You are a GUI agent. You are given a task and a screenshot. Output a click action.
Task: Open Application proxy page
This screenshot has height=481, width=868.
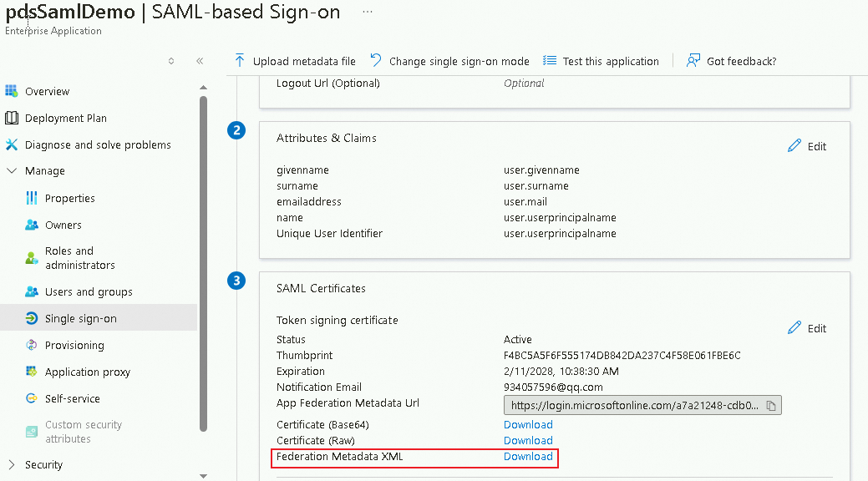[88, 372]
